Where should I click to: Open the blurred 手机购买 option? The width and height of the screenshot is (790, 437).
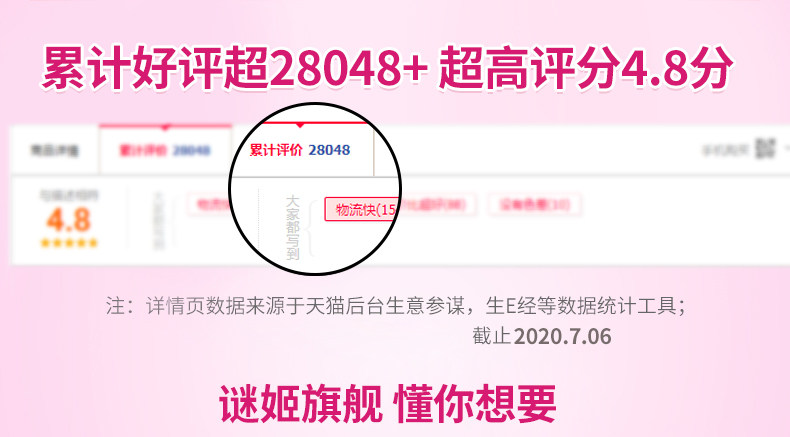pyautogui.click(x=727, y=150)
